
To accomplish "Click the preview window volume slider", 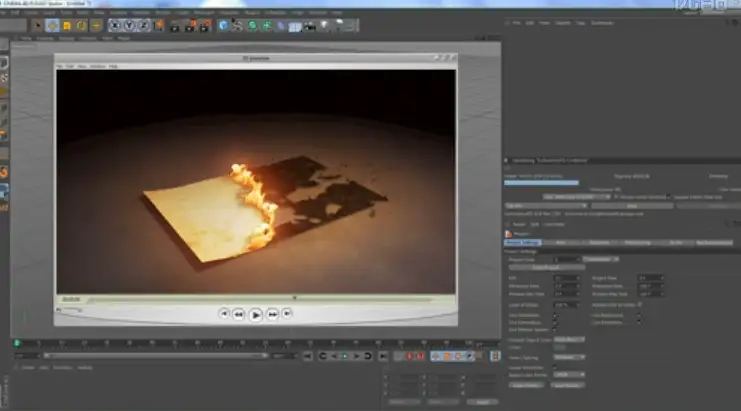I will pos(72,310).
